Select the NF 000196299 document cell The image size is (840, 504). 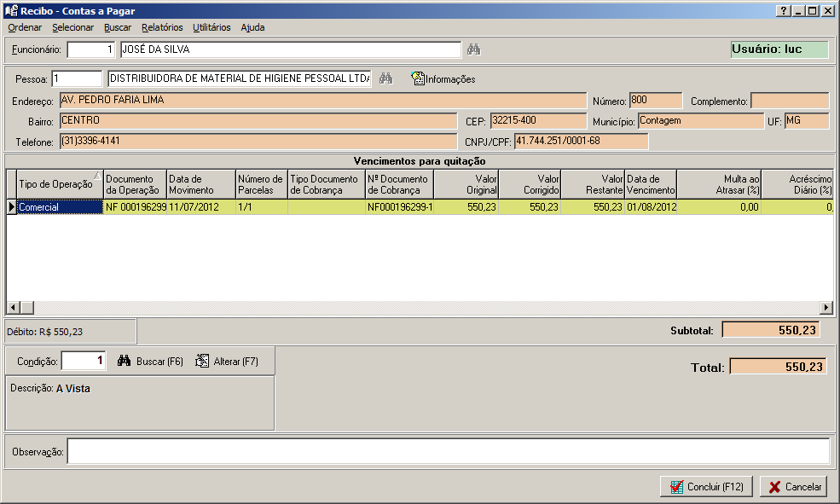pyautogui.click(x=135, y=206)
